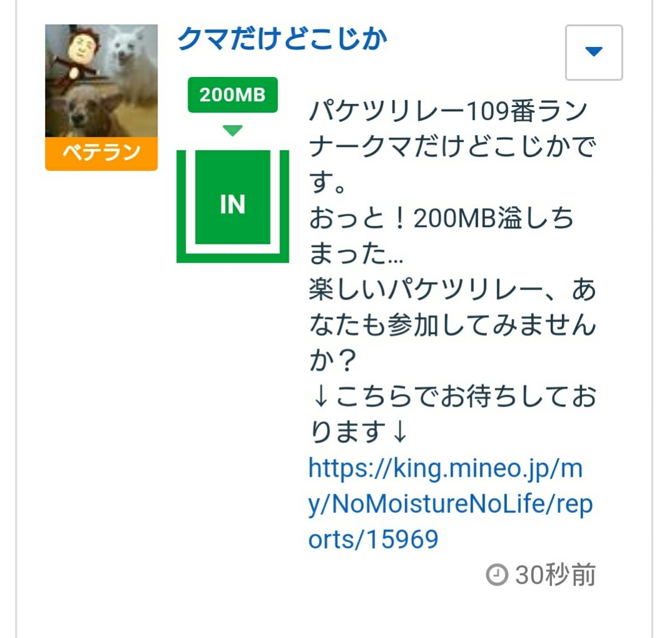
Task: Select the text おっと！200MB溢しち
Action: [x=441, y=218]
